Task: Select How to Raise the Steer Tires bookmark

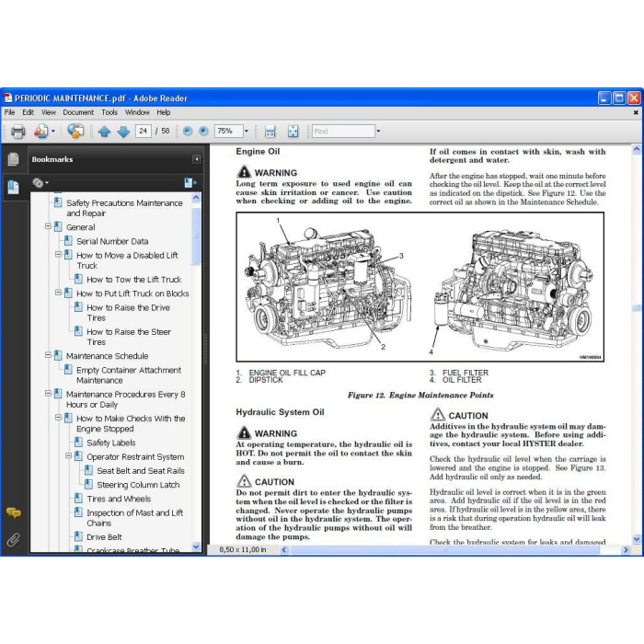Action: [x=129, y=337]
